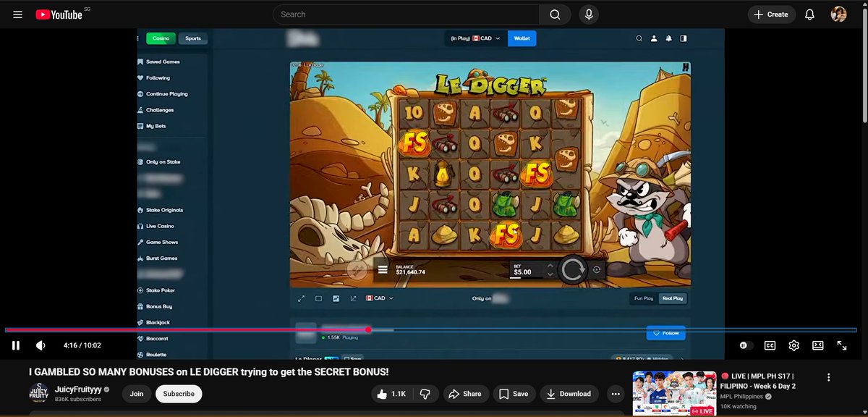The width and height of the screenshot is (868, 417).
Task: Click casino site search magnifier icon
Action: [x=639, y=38]
